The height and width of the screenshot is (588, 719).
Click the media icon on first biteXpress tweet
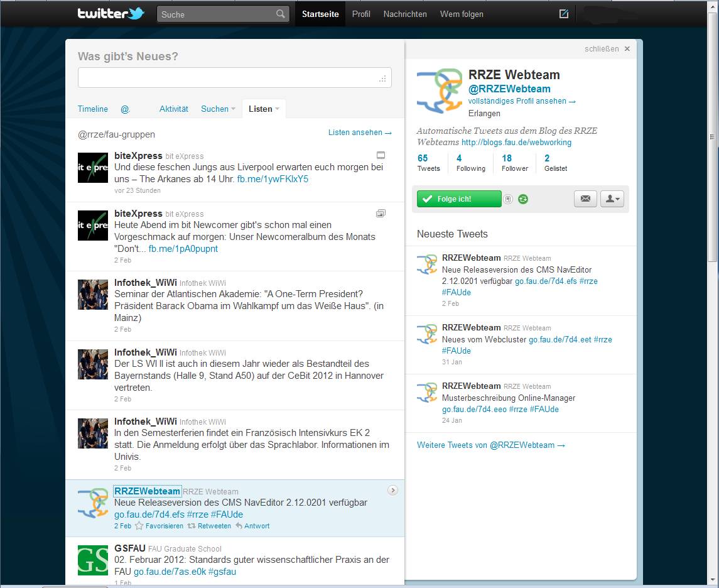pyautogui.click(x=381, y=155)
